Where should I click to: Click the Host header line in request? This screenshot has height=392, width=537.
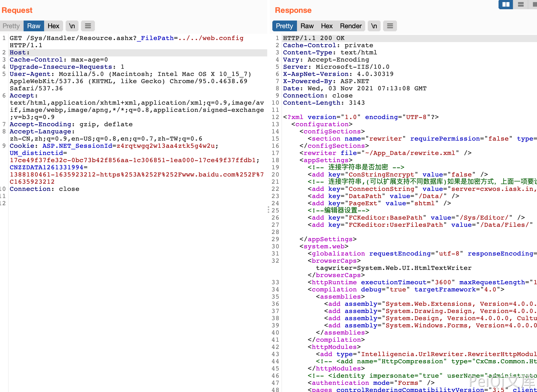pos(19,53)
